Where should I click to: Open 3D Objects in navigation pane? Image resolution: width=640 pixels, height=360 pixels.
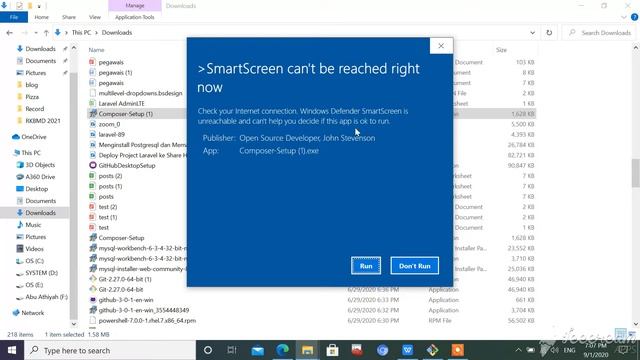pos(40,165)
